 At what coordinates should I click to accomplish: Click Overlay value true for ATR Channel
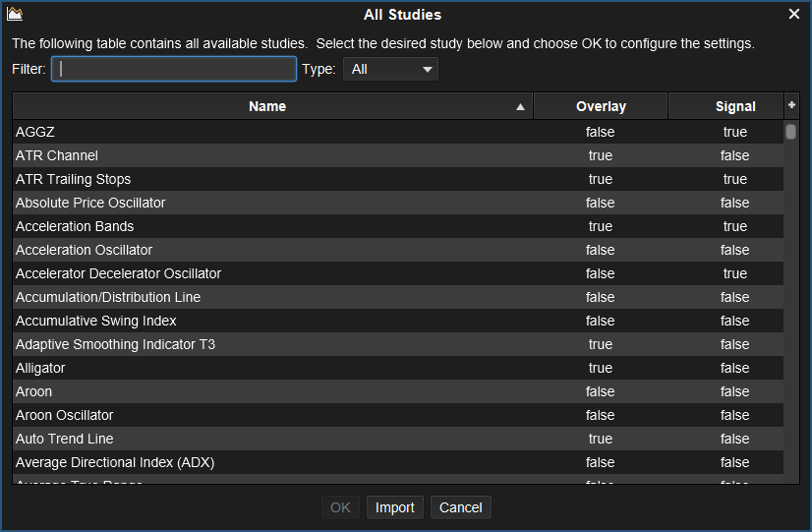tap(601, 155)
